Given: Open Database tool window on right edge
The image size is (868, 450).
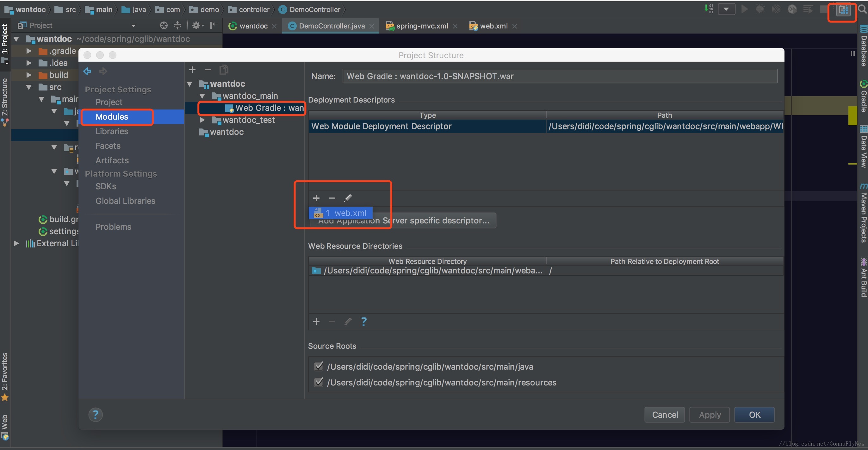Looking at the screenshot, I should (863, 46).
